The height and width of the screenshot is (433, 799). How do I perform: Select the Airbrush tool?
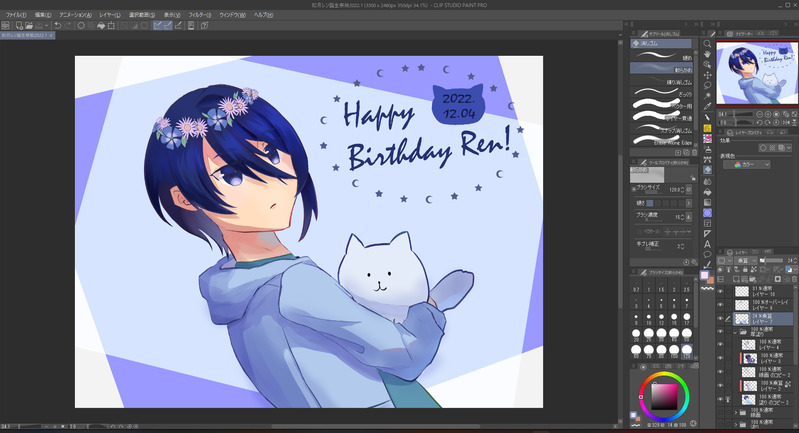tap(707, 149)
